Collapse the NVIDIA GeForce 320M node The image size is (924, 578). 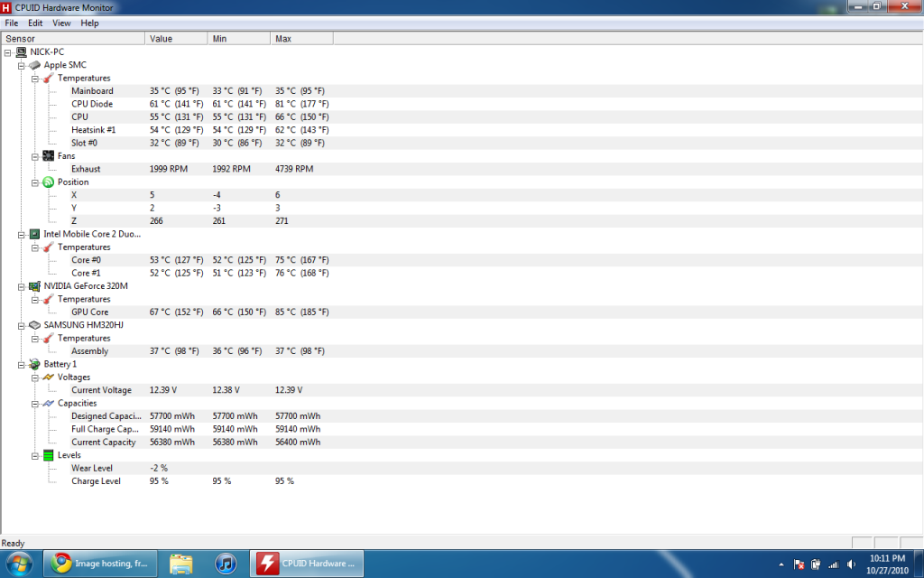coord(22,286)
